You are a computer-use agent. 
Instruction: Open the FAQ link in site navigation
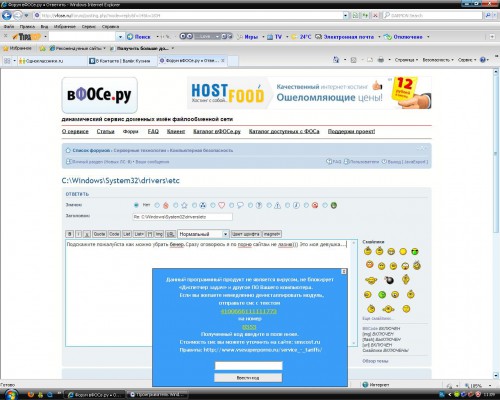coord(153,131)
